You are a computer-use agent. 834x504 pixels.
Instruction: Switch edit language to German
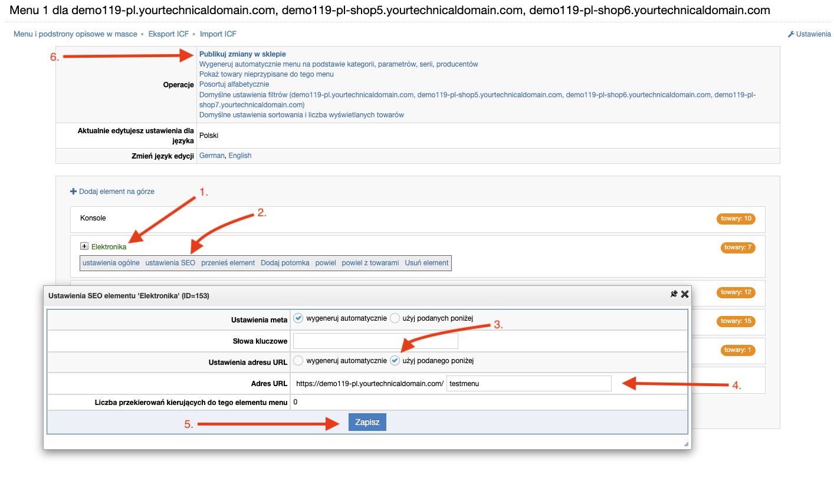click(x=212, y=156)
